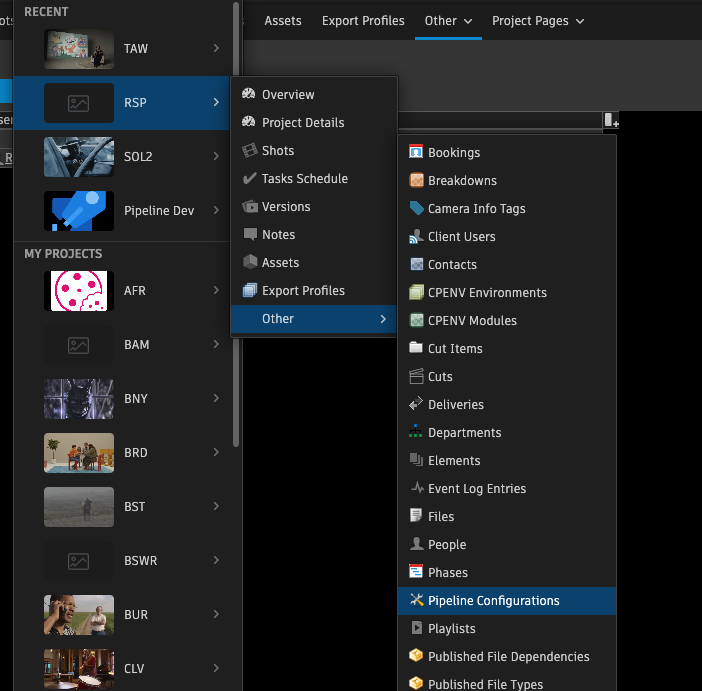Click the Departments icon
The width and height of the screenshot is (702, 691).
(x=417, y=433)
